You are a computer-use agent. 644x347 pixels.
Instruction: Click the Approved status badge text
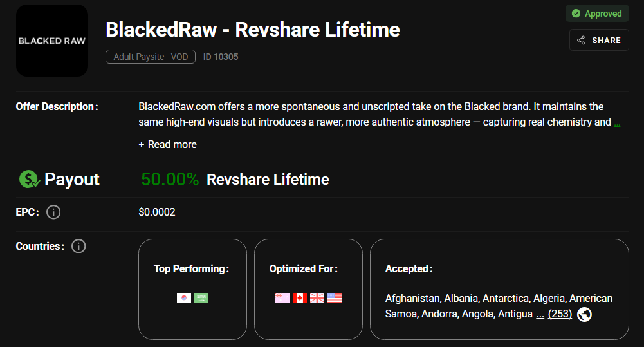pos(603,14)
